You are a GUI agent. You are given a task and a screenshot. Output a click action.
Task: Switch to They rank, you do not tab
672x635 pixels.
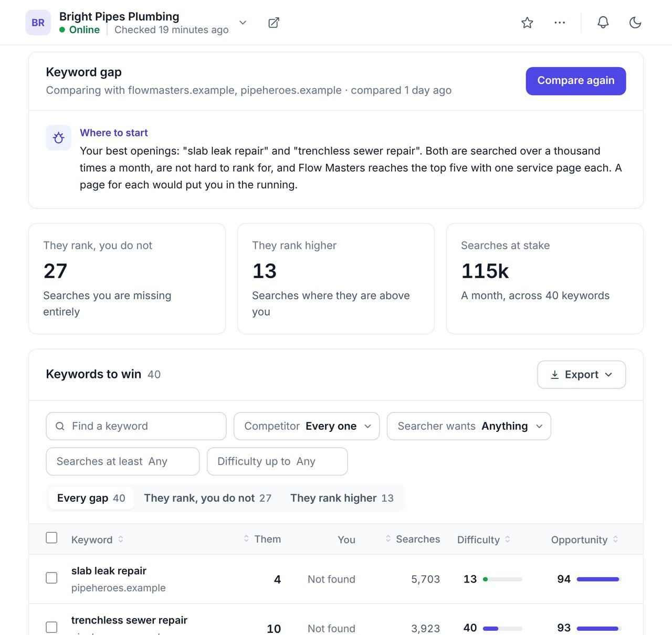coord(208,498)
